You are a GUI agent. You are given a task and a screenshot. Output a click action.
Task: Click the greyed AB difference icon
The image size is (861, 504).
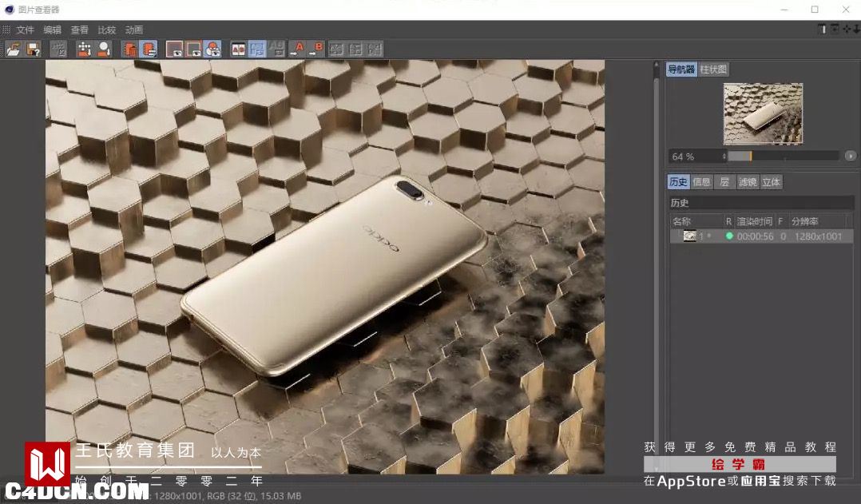click(x=276, y=49)
